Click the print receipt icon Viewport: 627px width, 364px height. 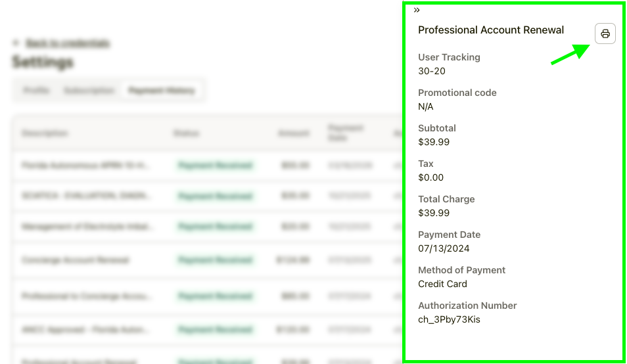(x=605, y=34)
